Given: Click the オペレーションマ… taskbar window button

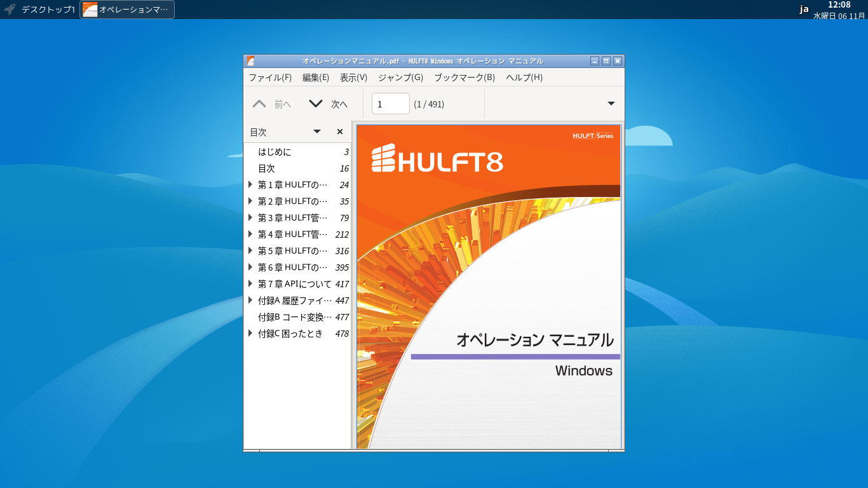Looking at the screenshot, I should 127,10.
